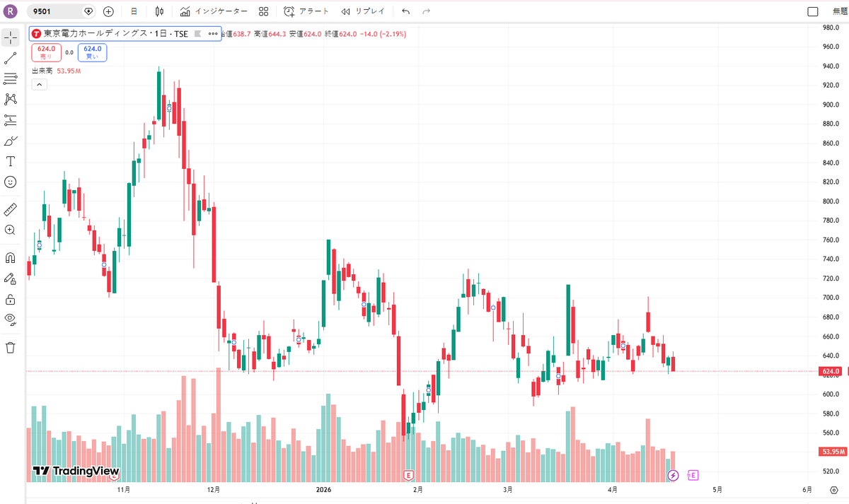Open the emoji icons tool

pyautogui.click(x=11, y=182)
